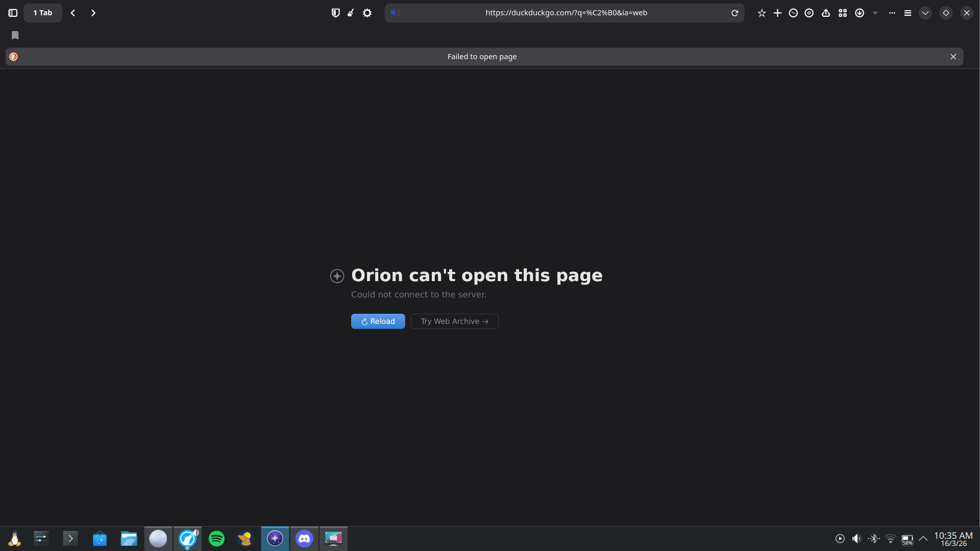
Task: Open the three-dots overflow menu
Action: click(x=892, y=13)
